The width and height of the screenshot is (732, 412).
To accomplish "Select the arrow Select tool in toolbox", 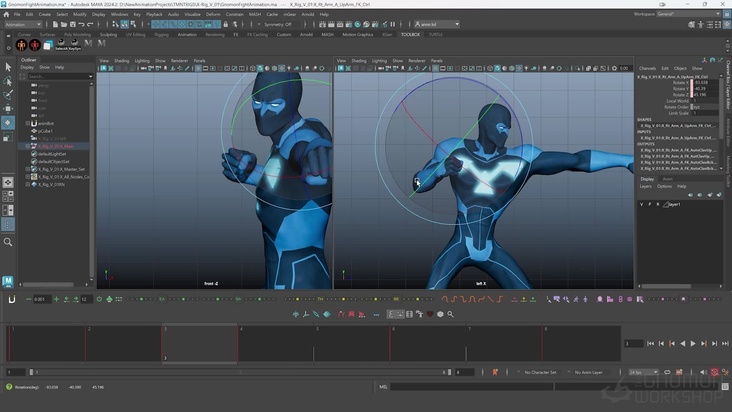I will [x=8, y=67].
